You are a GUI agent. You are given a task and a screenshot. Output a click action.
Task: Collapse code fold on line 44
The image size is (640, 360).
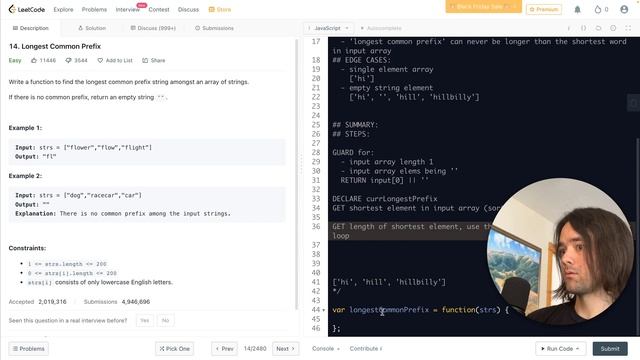click(x=324, y=310)
